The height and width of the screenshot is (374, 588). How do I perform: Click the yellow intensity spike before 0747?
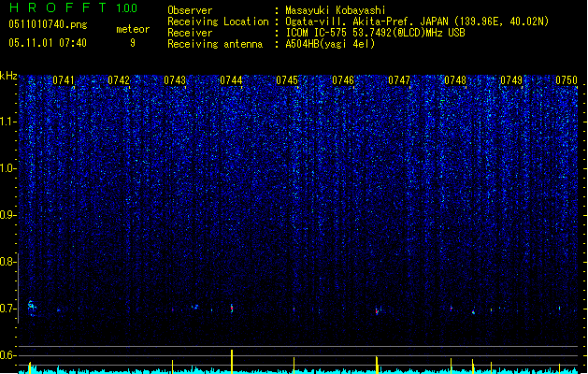click(x=377, y=365)
